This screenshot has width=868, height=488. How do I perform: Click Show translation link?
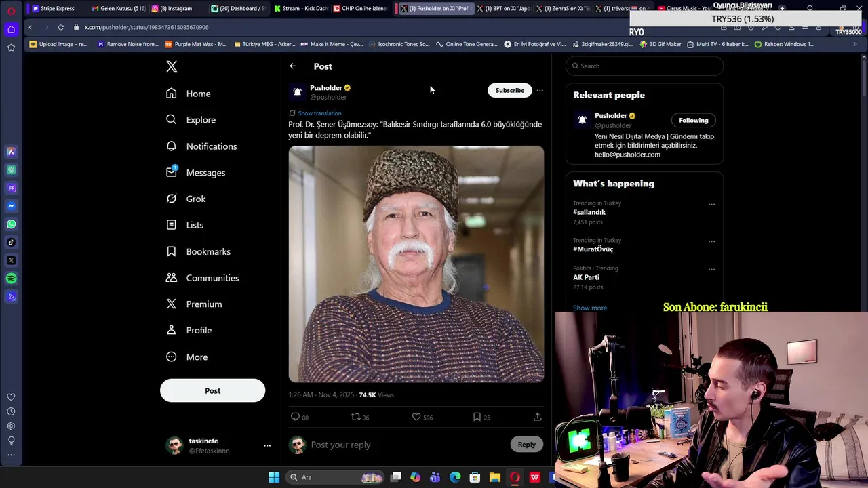tap(319, 113)
